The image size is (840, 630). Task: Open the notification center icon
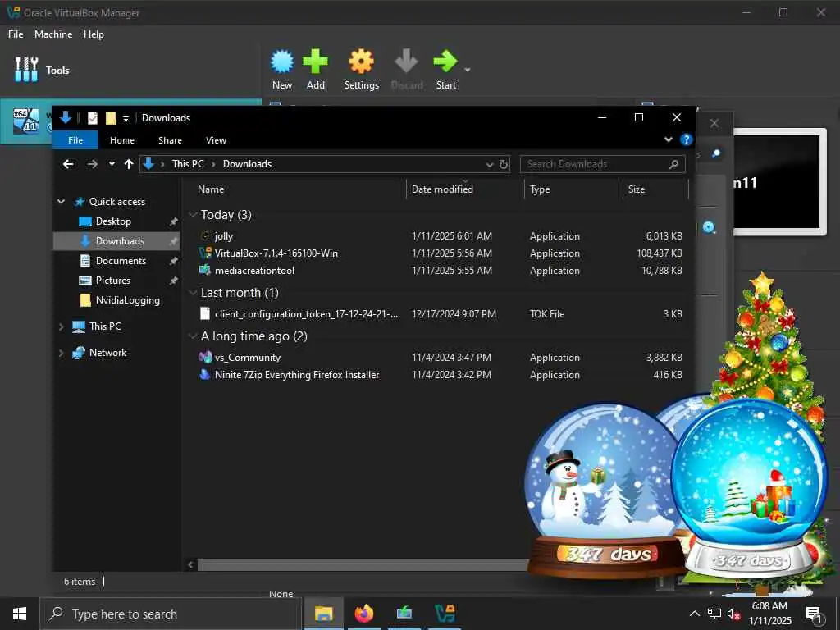click(814, 614)
